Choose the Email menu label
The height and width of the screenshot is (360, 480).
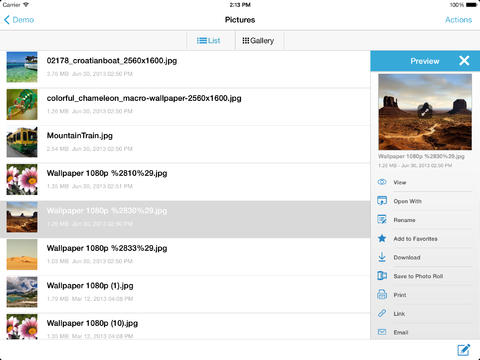[x=401, y=332]
